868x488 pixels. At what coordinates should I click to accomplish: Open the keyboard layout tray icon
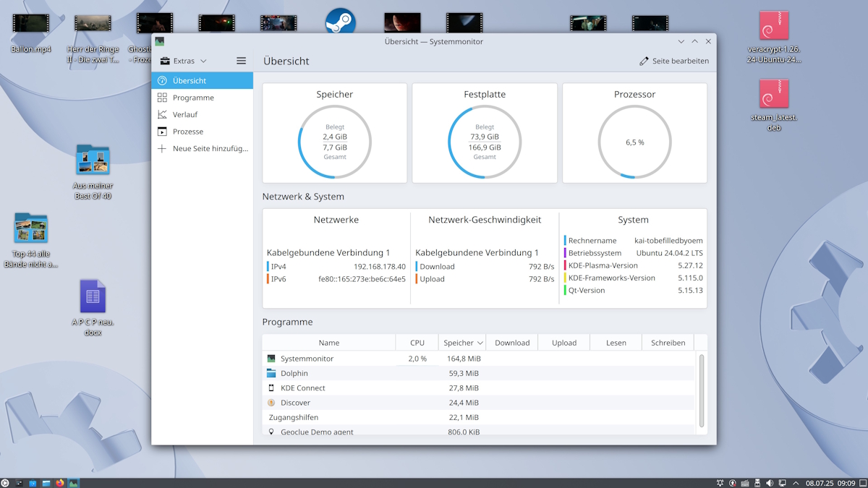pos(744,483)
